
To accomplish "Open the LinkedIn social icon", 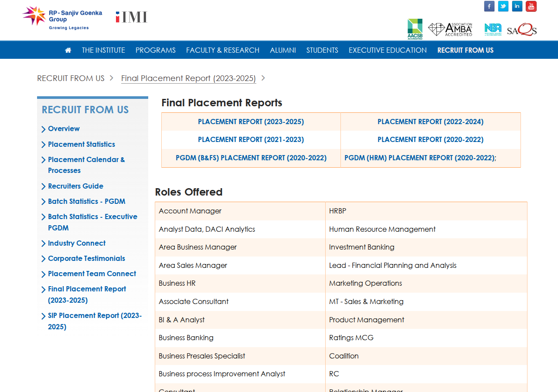I will tap(517, 6).
